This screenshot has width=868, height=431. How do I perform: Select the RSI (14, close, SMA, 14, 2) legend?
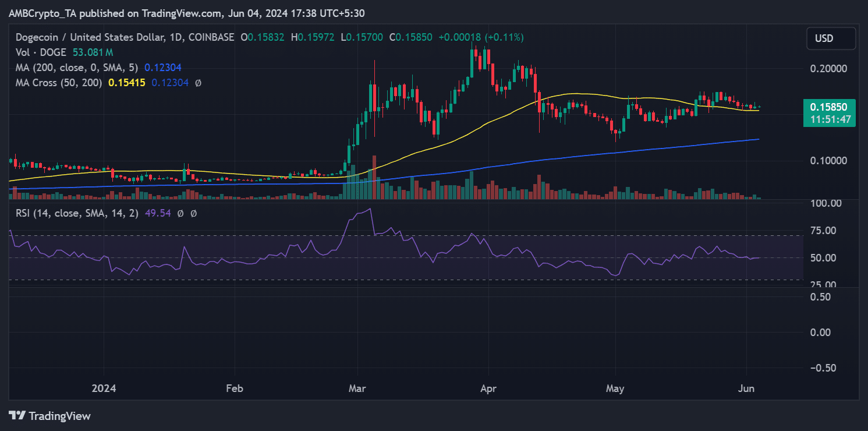(77, 214)
